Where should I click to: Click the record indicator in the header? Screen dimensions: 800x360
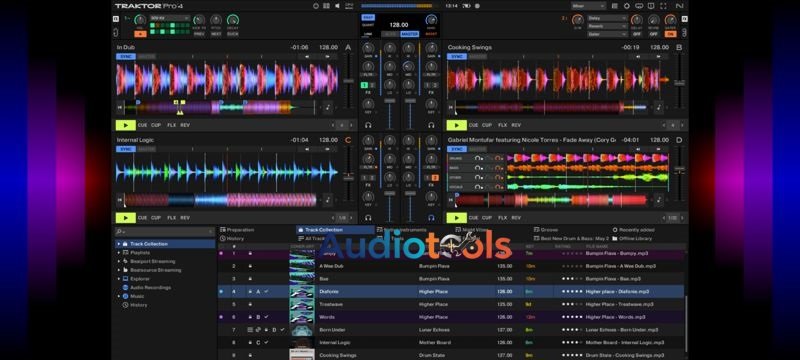click(x=477, y=6)
